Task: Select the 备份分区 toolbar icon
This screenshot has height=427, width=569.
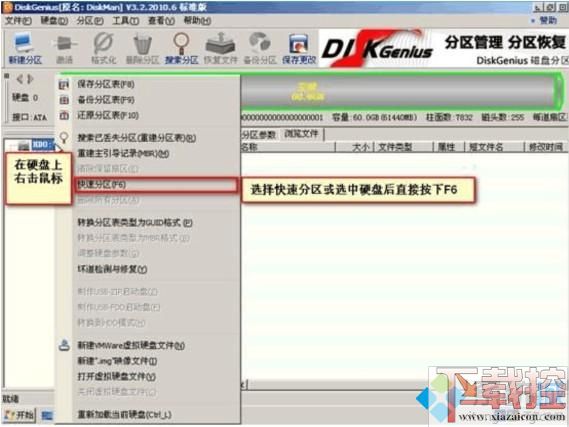Action: tap(260, 48)
